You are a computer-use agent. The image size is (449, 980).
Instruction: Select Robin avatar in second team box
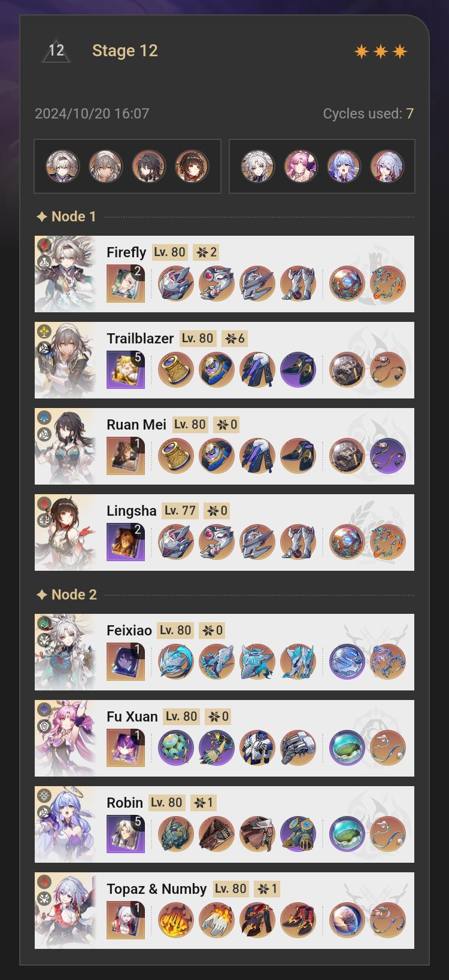pyautogui.click(x=344, y=166)
